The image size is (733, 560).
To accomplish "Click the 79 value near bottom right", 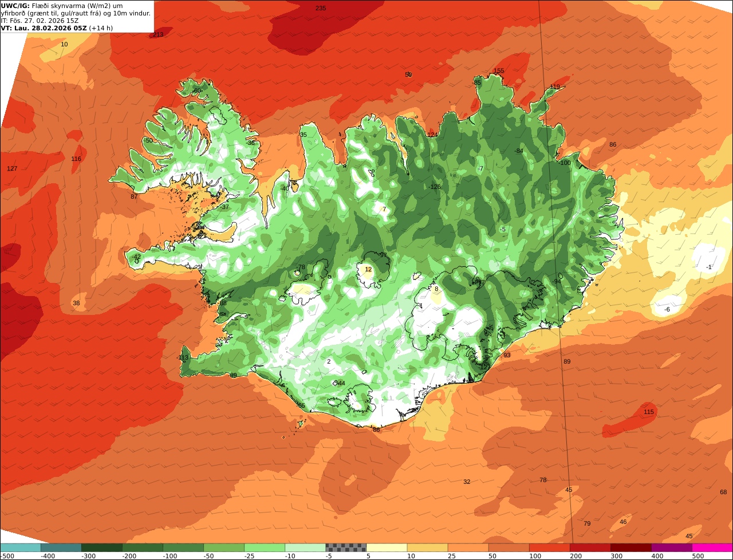I will [x=587, y=524].
